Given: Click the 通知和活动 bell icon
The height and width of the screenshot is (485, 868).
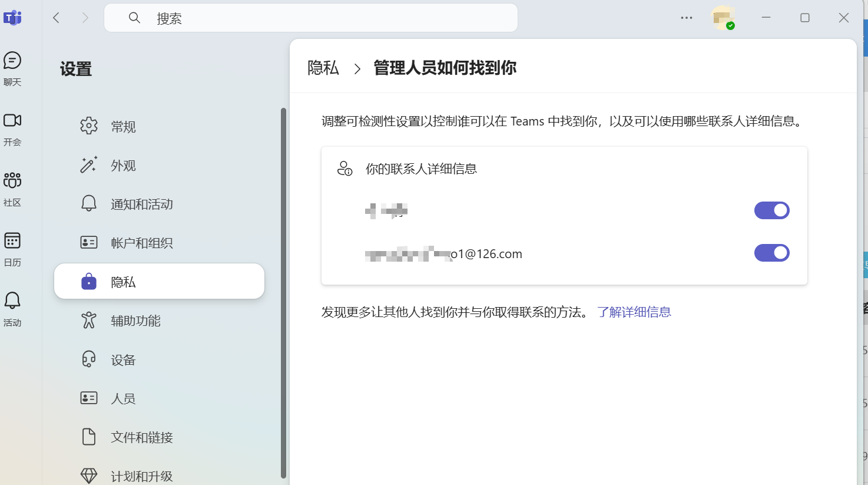Looking at the screenshot, I should [89, 203].
